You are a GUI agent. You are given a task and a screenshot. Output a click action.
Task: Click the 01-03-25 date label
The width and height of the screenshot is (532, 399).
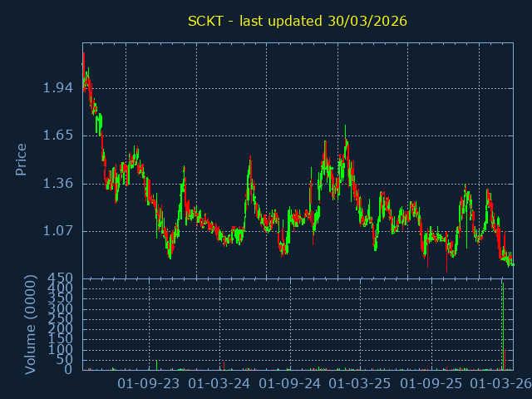[360, 384]
